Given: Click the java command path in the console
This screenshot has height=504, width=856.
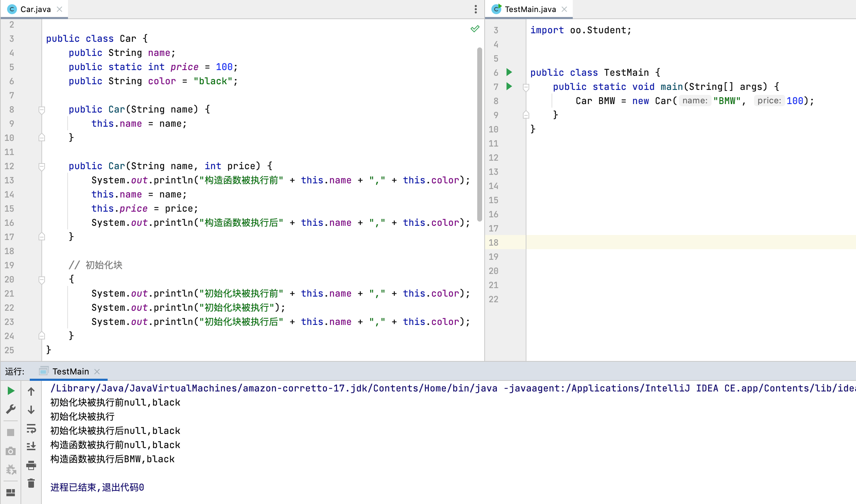Looking at the screenshot, I should tap(452, 388).
